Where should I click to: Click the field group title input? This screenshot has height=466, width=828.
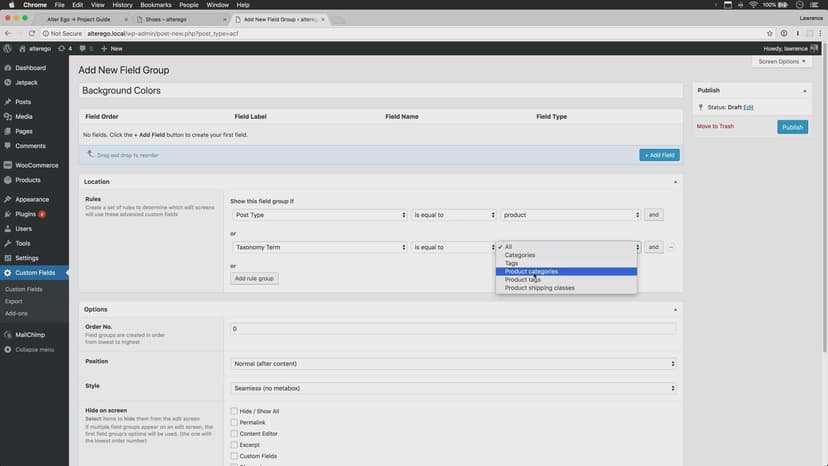(x=381, y=90)
